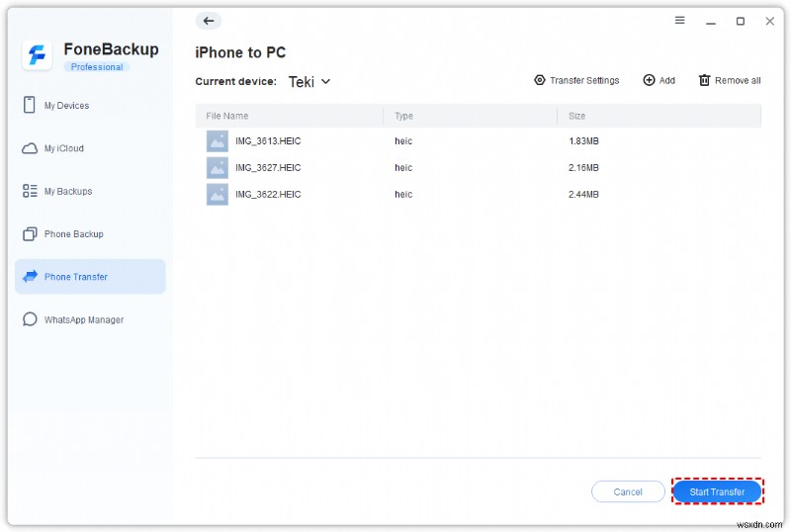Click the Transfer Settings gear icon
Viewport: 791px width, 532px height.
tap(539, 80)
